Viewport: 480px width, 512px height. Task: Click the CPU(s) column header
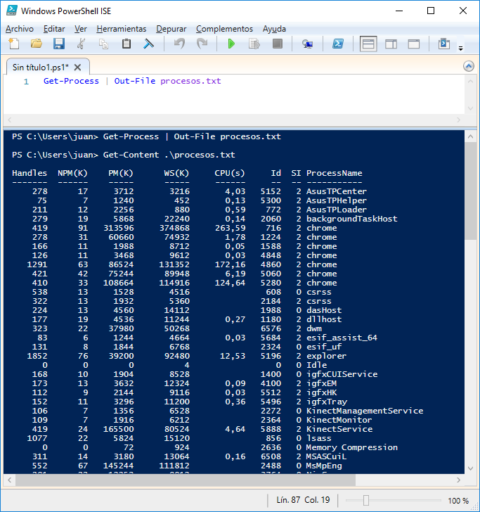(230, 173)
